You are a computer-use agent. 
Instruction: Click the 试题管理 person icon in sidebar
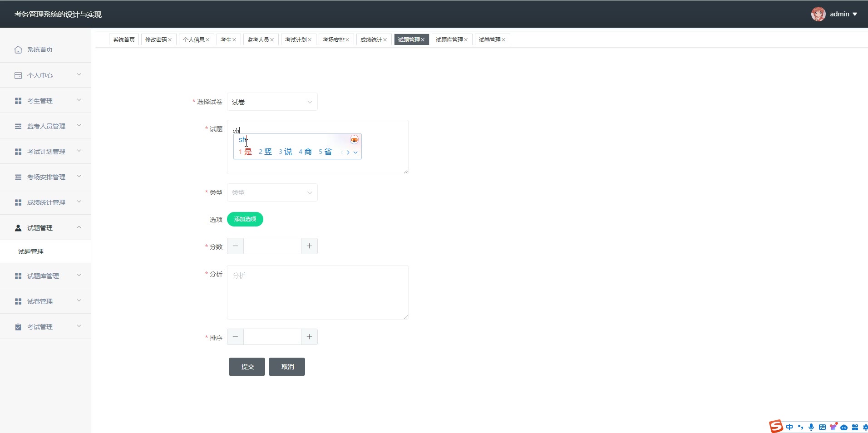tap(18, 228)
